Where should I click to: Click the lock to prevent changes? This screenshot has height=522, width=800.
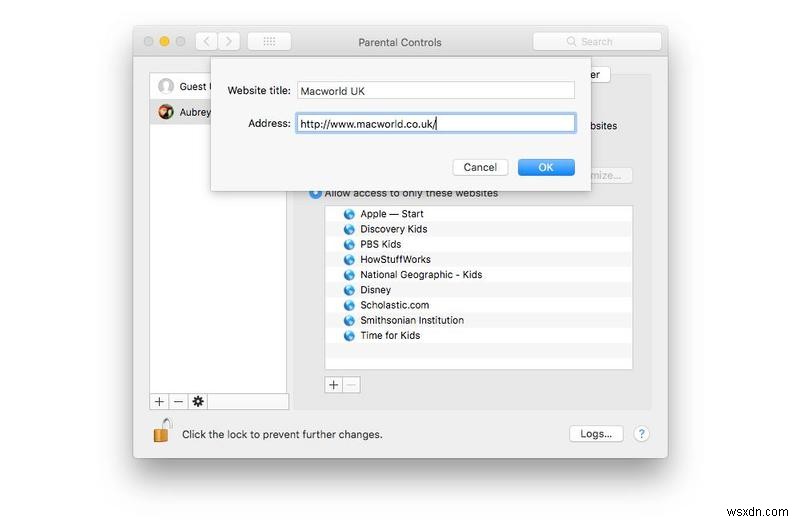[162, 430]
